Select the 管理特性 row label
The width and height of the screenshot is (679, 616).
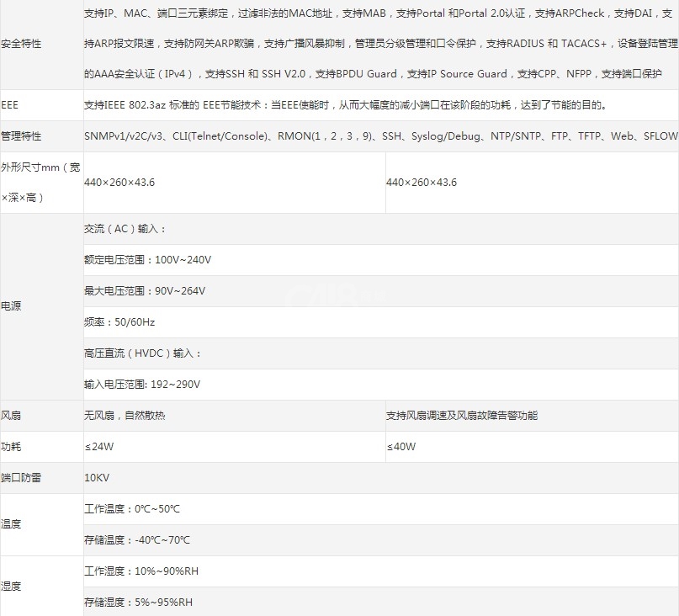[22, 136]
